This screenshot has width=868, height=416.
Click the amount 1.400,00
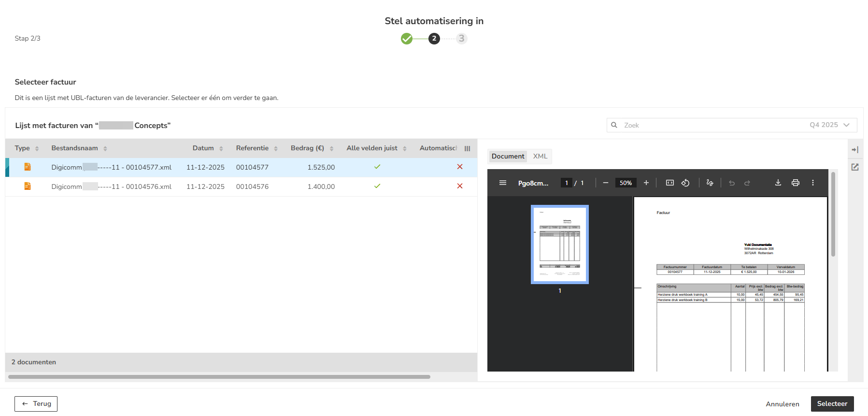(x=321, y=186)
